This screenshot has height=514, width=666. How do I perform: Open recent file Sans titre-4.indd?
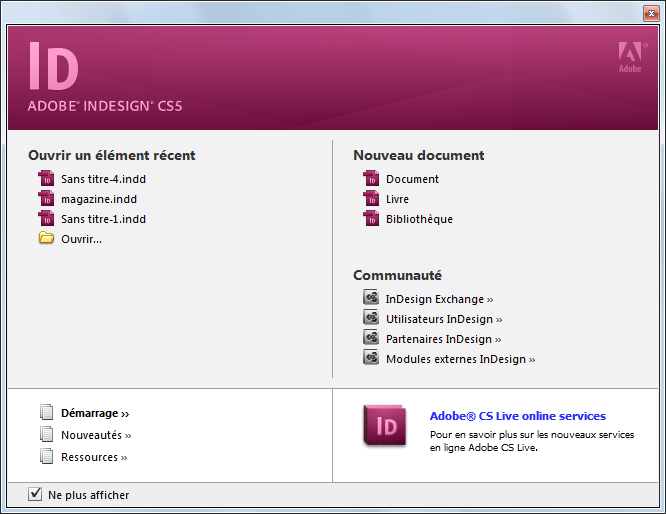103,179
